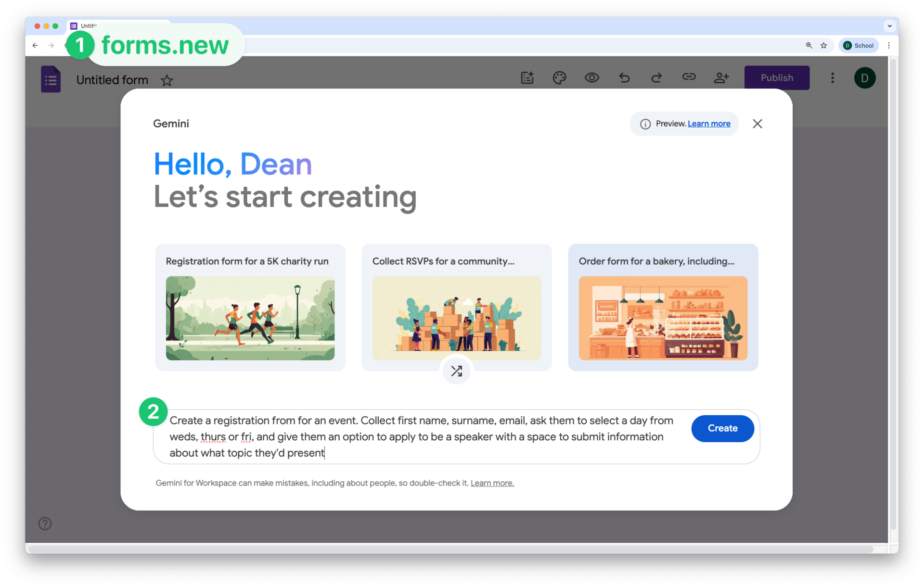Open the School account profile chip
The height and width of the screenshot is (587, 924).
(x=859, y=45)
